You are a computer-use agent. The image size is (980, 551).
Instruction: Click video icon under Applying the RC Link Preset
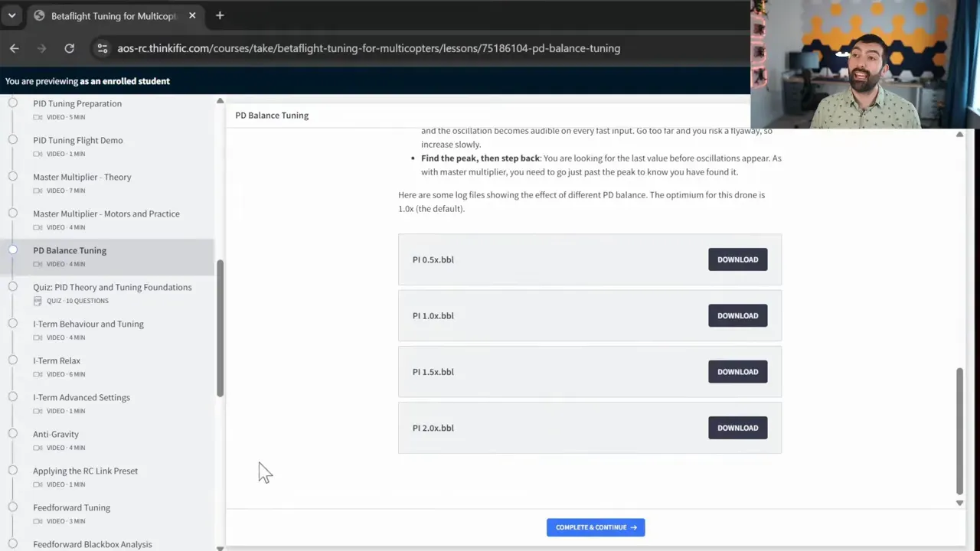click(x=38, y=484)
